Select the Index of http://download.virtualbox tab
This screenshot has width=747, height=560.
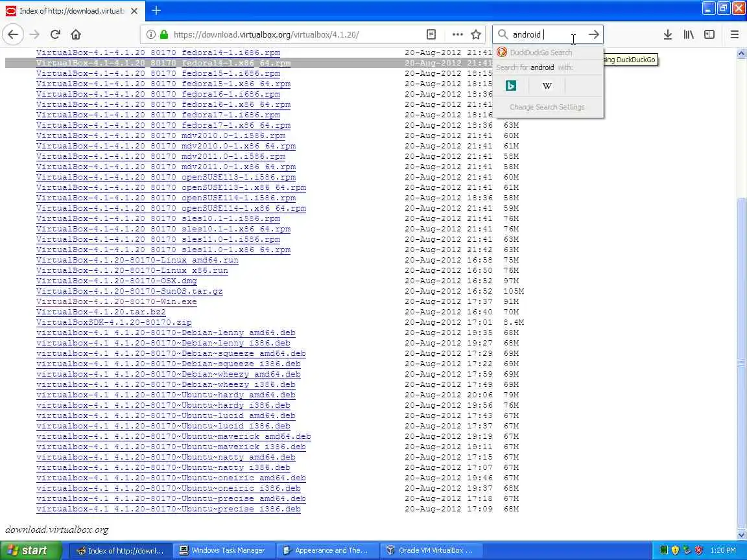pos(73,10)
